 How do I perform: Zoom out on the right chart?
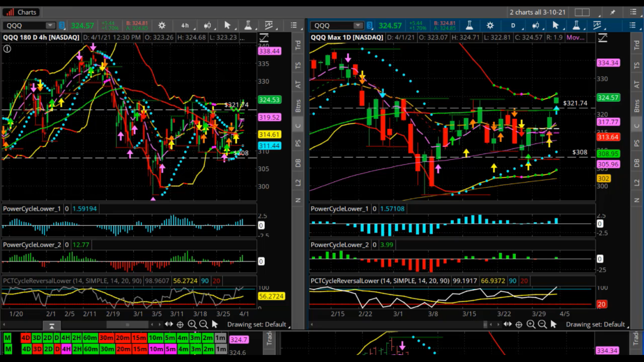click(542, 324)
